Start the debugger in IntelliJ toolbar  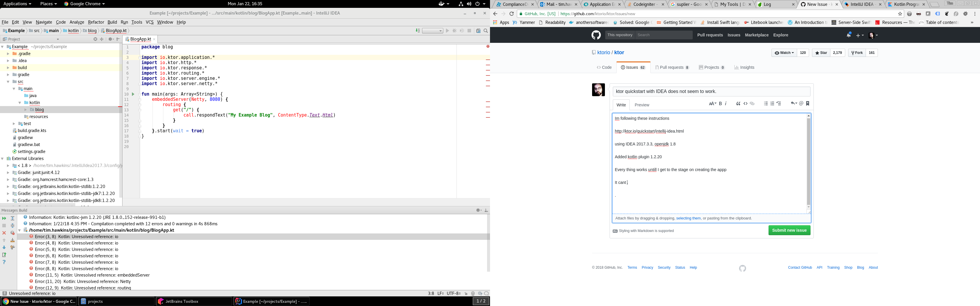pos(455,30)
